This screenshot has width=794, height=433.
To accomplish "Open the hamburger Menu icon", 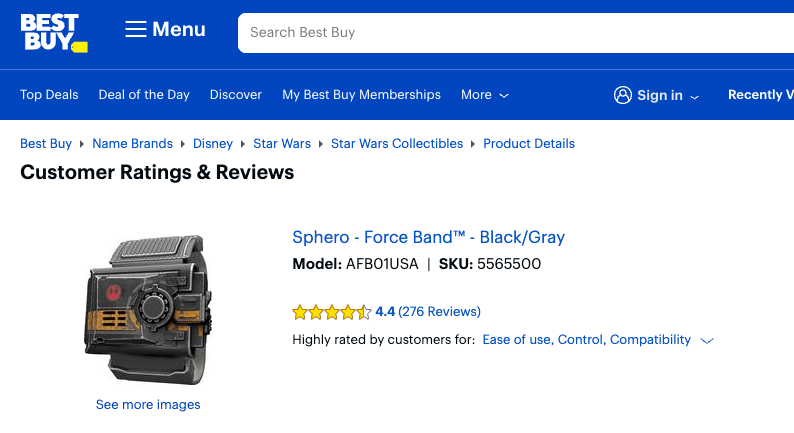I will [x=136, y=30].
